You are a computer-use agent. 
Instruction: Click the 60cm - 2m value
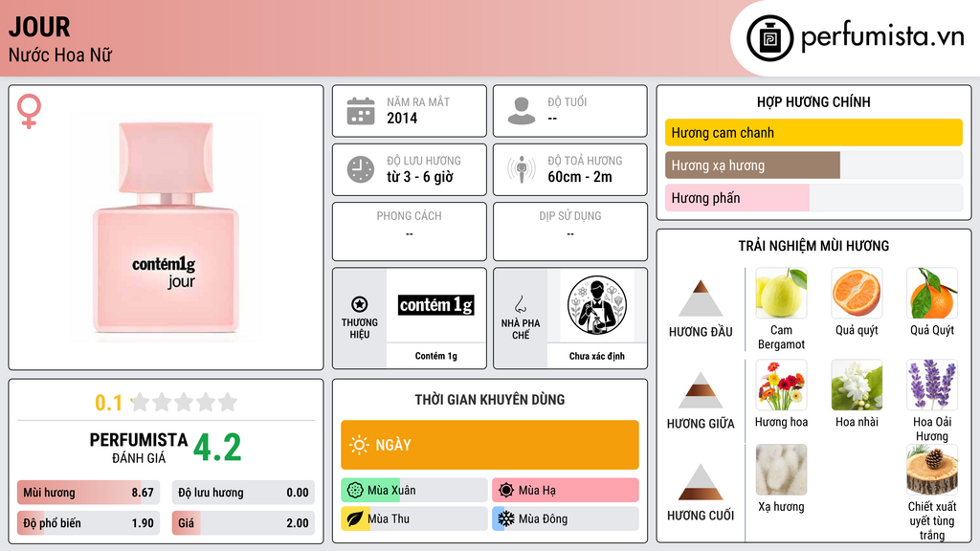[x=580, y=177]
